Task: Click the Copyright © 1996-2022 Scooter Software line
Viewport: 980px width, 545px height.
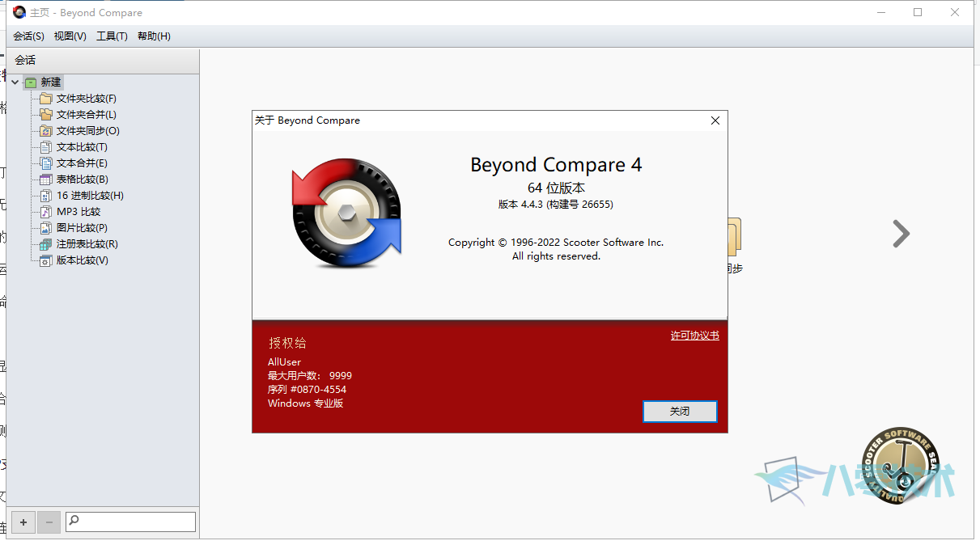Action: [x=556, y=243]
